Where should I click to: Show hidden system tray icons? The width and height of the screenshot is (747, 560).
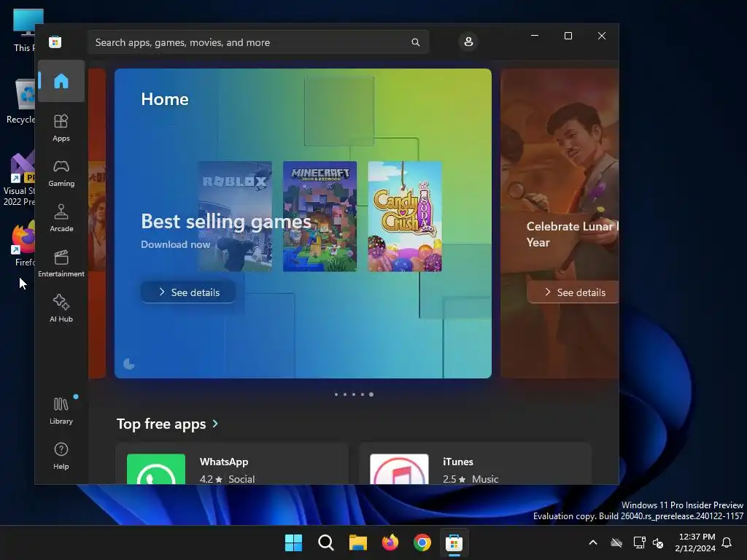pos(593,542)
